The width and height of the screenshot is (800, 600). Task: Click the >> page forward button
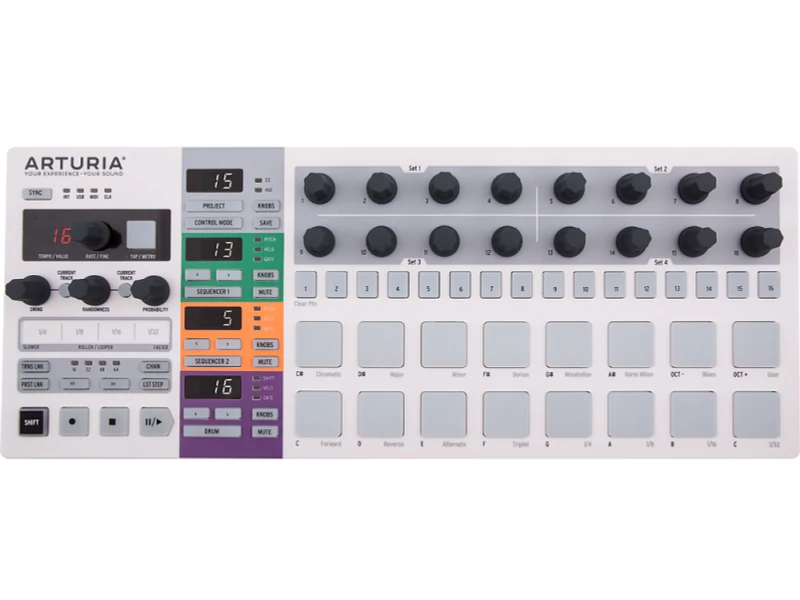(x=113, y=384)
